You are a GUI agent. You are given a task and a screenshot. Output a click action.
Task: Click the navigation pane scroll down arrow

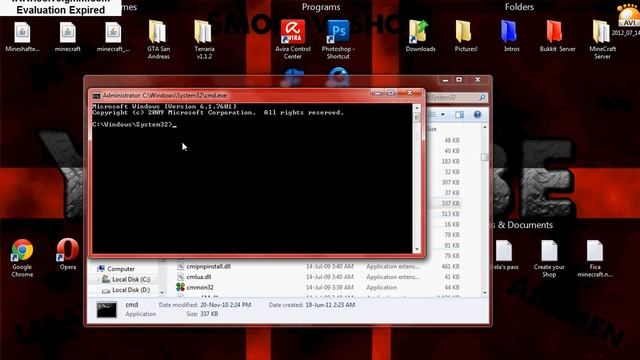click(162, 292)
